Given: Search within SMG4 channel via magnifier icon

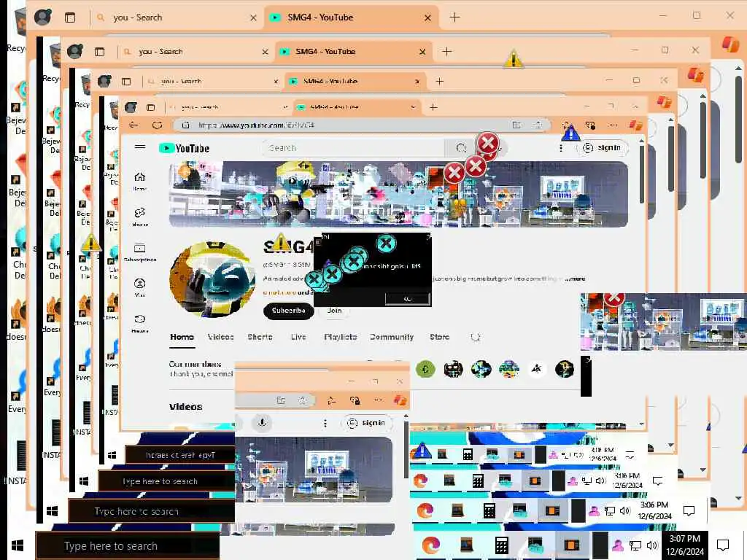Looking at the screenshot, I should 475,337.
